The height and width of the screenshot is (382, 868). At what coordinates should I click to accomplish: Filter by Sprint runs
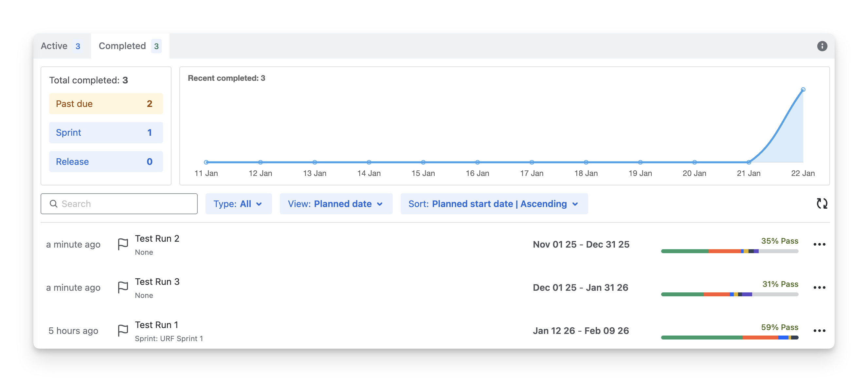click(x=106, y=132)
